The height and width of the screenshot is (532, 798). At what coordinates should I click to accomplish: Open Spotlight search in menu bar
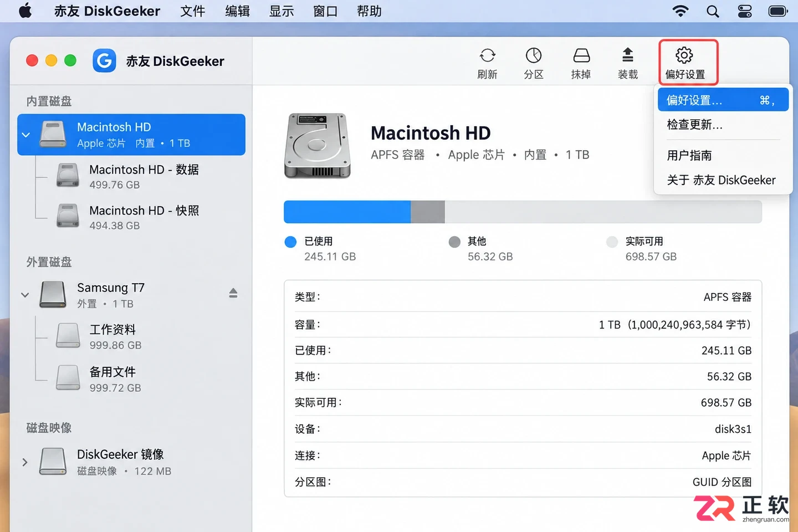click(713, 11)
